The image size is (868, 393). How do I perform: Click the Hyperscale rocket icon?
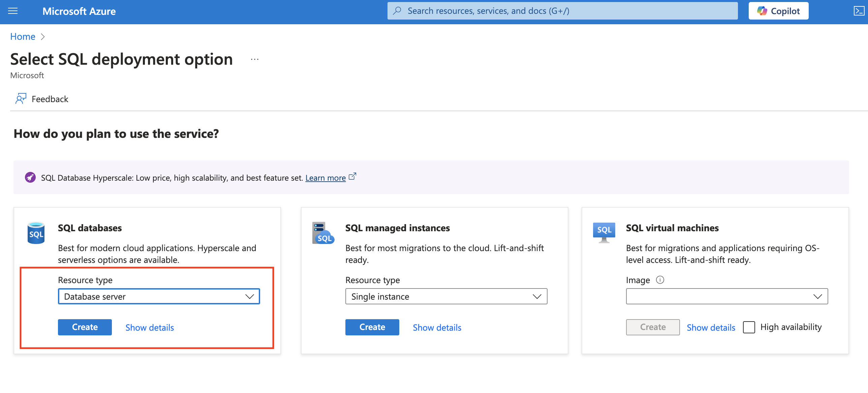[30, 177]
